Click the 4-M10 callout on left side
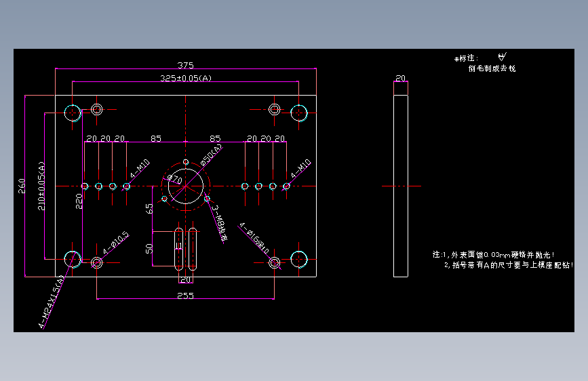The image size is (588, 381). [x=140, y=169]
